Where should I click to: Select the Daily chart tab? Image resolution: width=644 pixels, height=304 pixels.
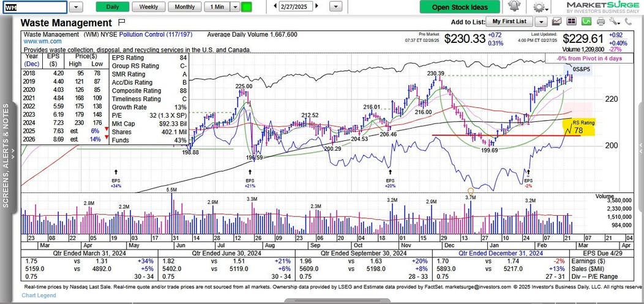[x=112, y=7]
